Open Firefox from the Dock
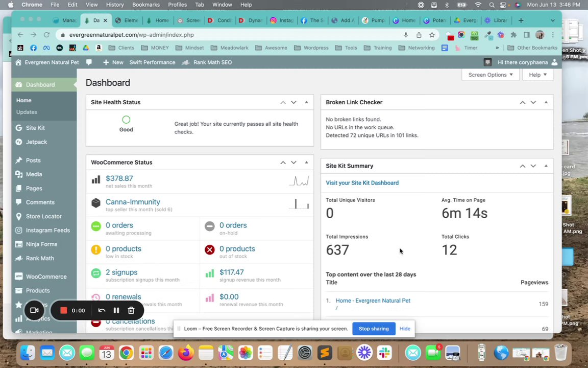Viewport: 588px width, 368px height. 186,353
